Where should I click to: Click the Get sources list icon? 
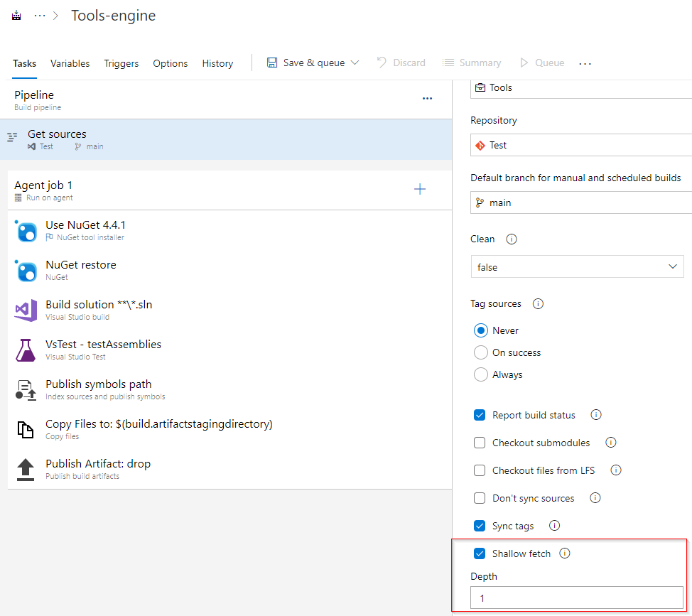[12, 137]
